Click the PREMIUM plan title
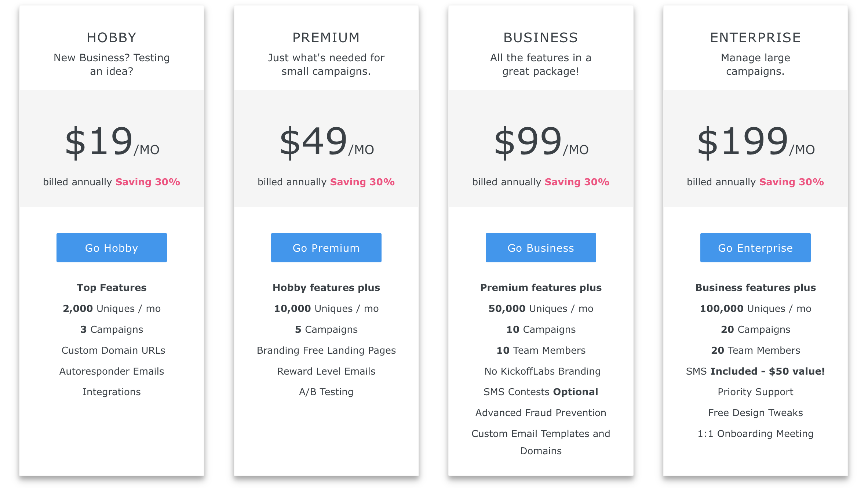The height and width of the screenshot is (488, 868). pyautogui.click(x=326, y=37)
